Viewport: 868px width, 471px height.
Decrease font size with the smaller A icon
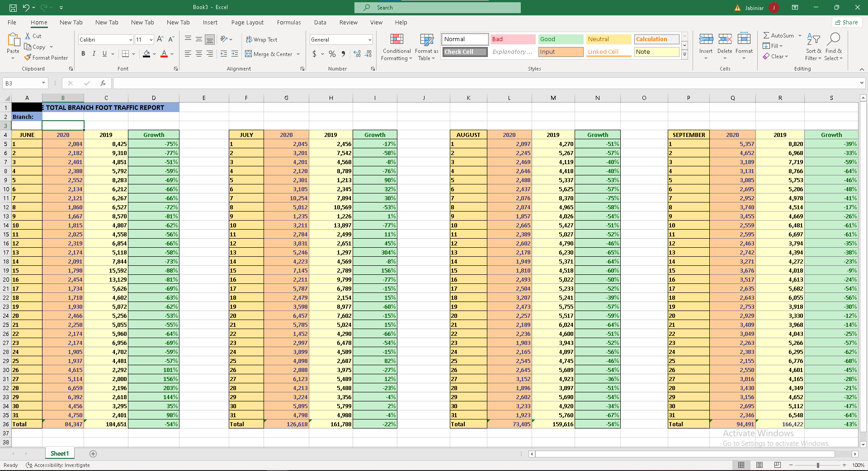pos(171,39)
